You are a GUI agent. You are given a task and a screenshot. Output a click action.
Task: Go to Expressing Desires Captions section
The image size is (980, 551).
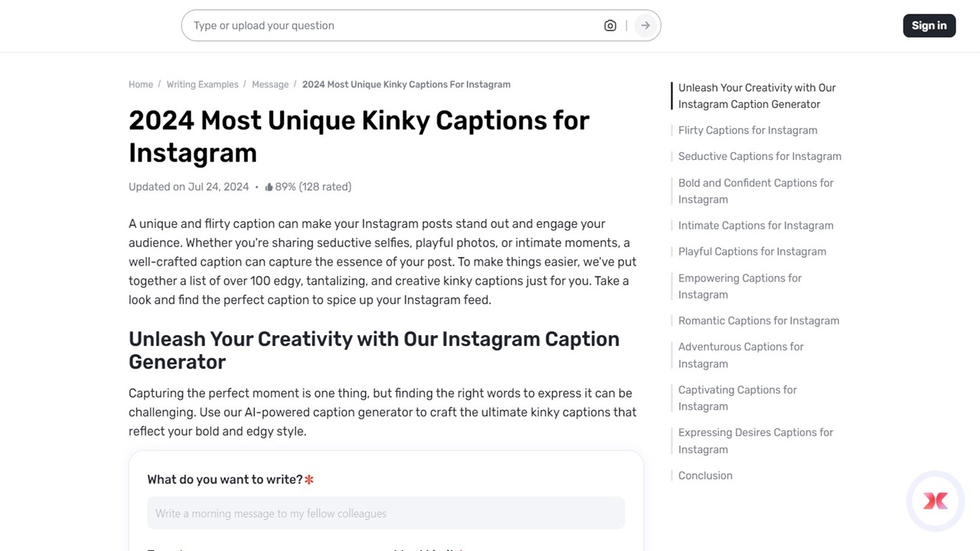[x=756, y=441]
